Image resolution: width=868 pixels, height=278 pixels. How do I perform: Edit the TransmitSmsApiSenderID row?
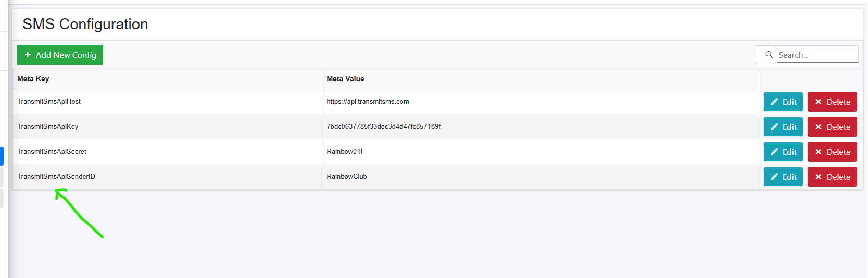(783, 177)
